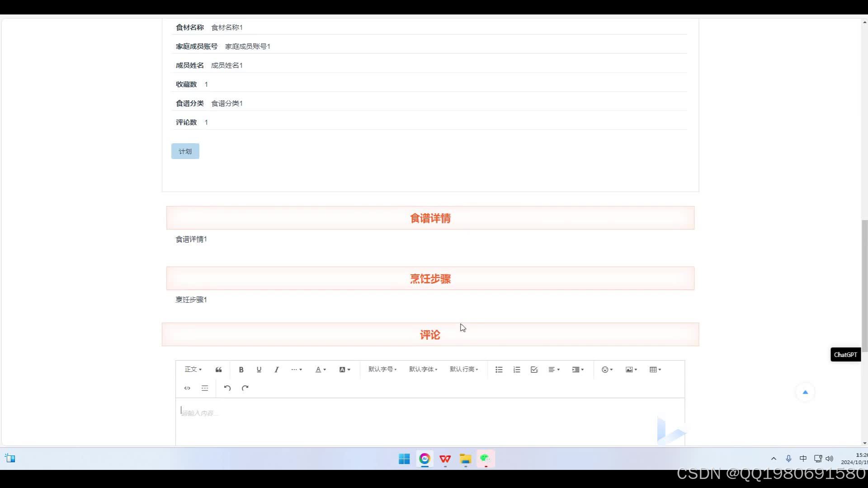Insert a blockquote
The width and height of the screenshot is (868, 488).
point(218,370)
